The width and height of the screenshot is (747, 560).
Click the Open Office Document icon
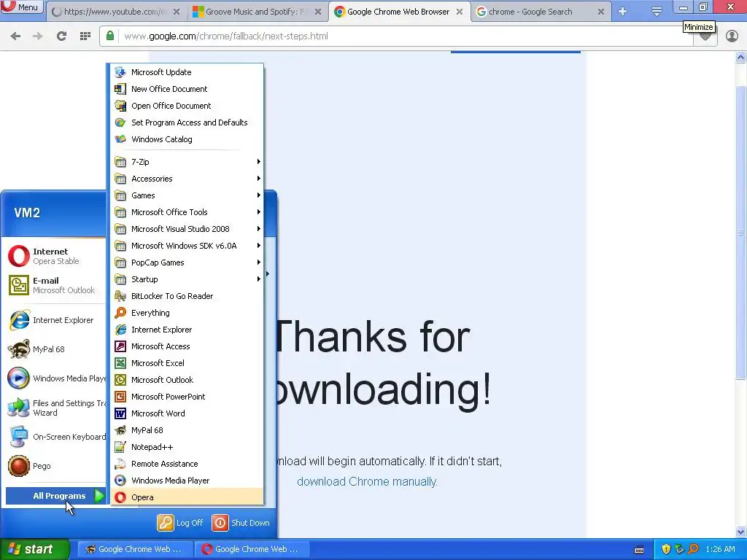tap(120, 106)
